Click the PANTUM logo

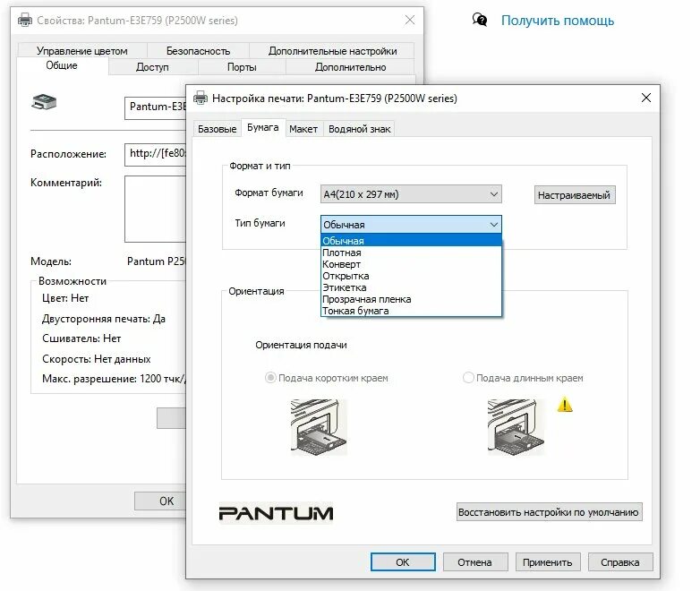276,513
